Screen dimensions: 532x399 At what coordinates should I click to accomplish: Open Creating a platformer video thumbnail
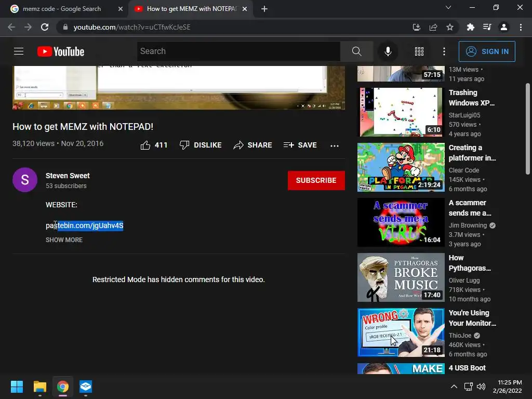(401, 167)
